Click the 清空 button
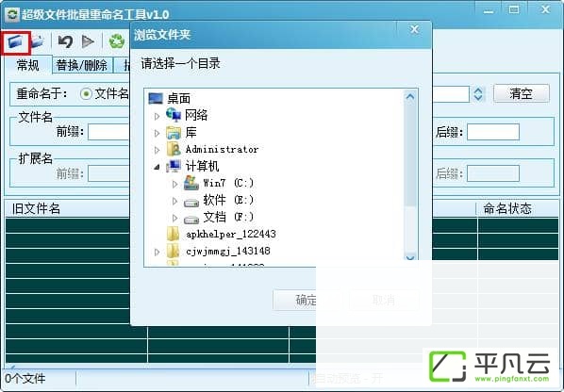Screen dimensions: 564x392 pos(522,94)
